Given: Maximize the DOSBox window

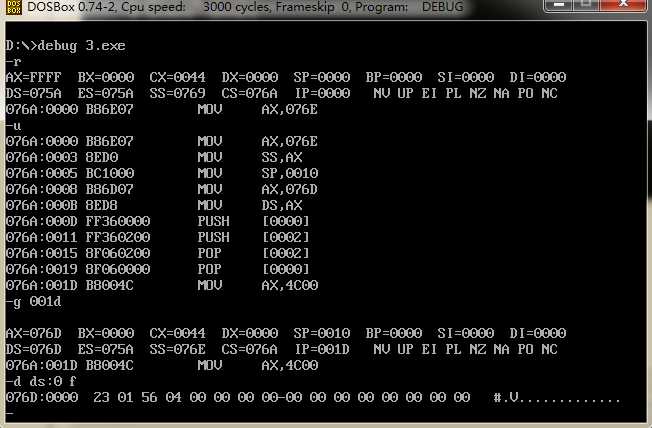Looking at the screenshot, I should (x=586, y=5).
